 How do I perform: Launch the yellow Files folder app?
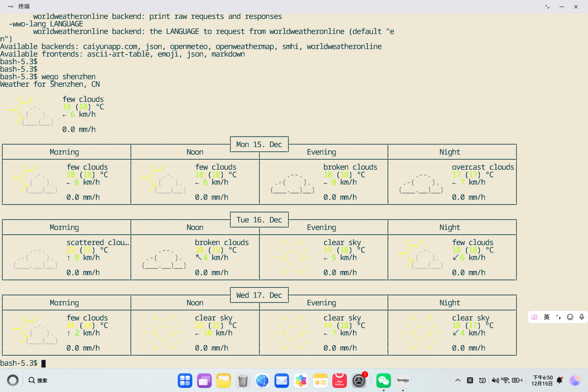click(224, 381)
